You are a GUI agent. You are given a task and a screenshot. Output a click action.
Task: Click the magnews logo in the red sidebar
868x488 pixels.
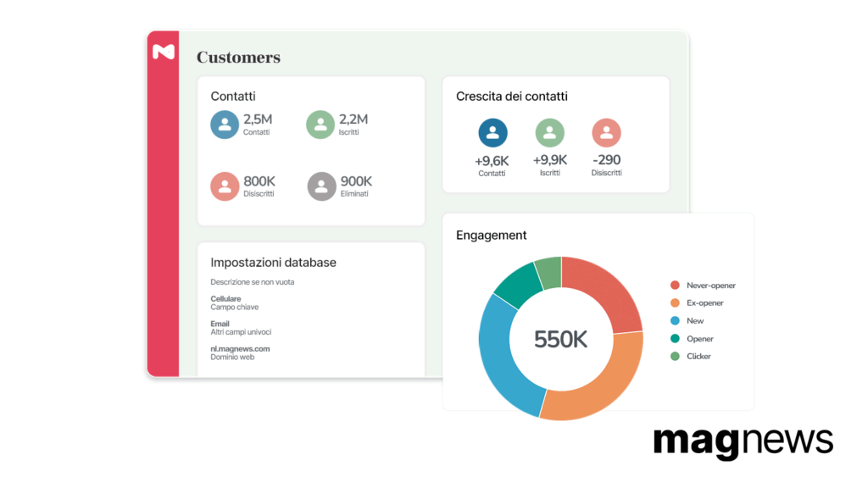[164, 52]
